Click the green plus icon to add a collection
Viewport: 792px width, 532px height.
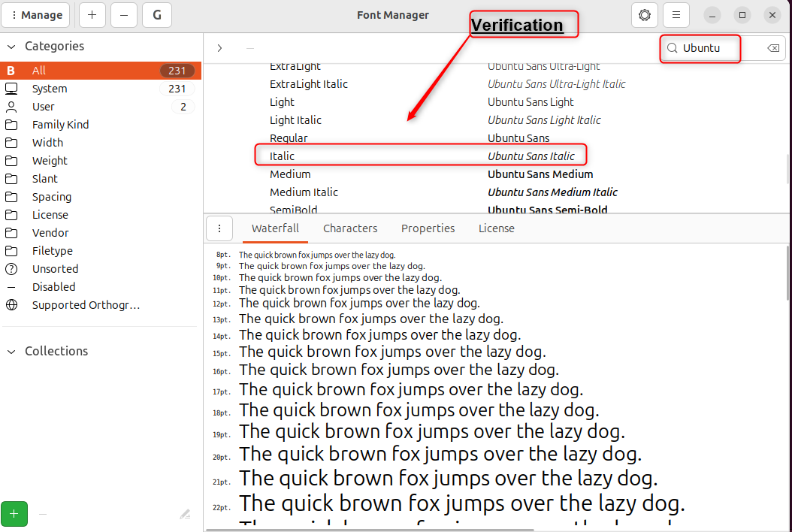[x=14, y=513]
